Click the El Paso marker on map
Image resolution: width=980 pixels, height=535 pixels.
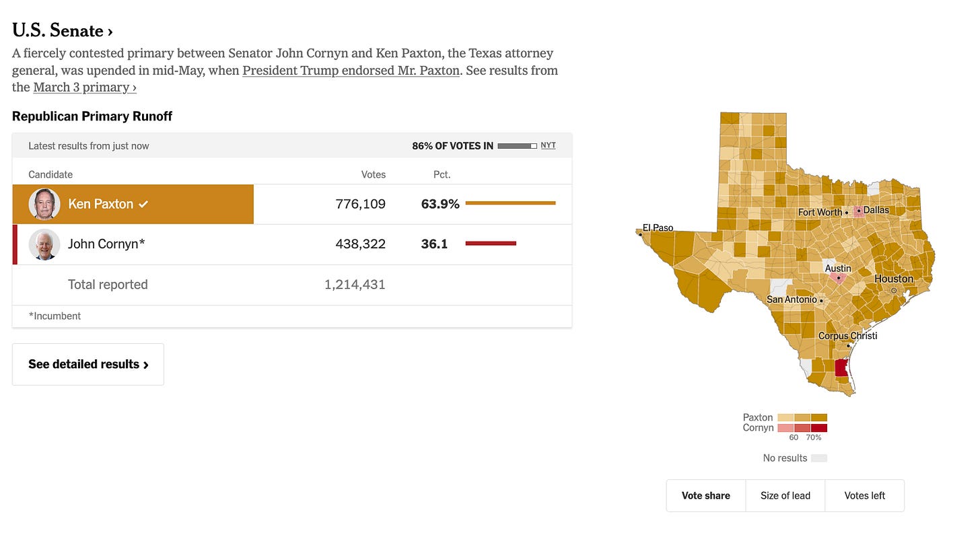[640, 234]
